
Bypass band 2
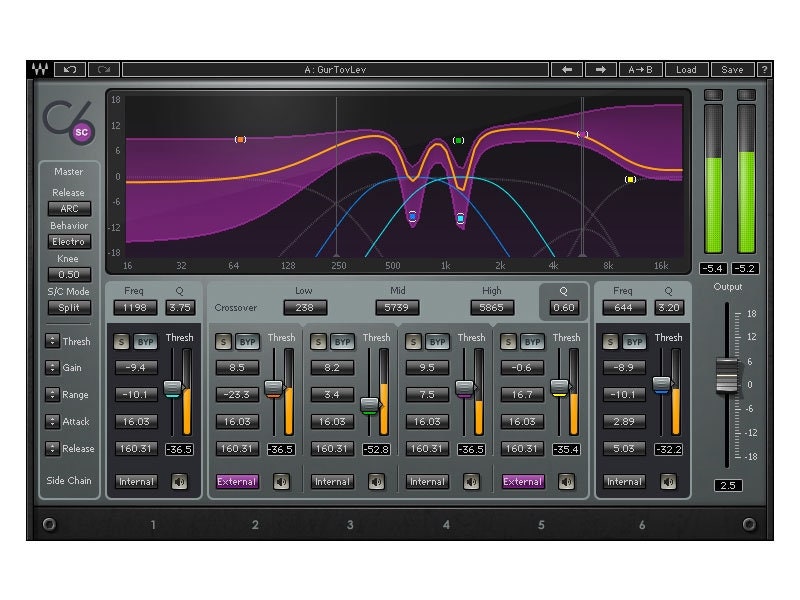pos(247,342)
